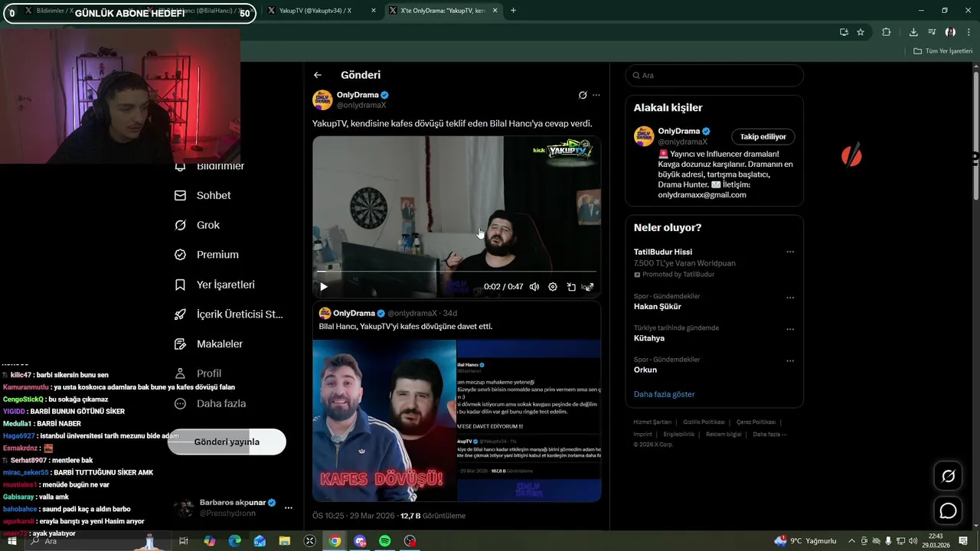Open Gizlilik Politikası footer link
Image resolution: width=980 pixels, height=551 pixels.
(x=704, y=422)
